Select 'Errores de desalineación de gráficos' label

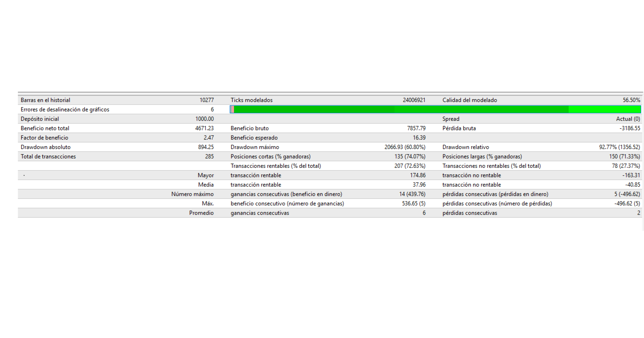coord(65,110)
